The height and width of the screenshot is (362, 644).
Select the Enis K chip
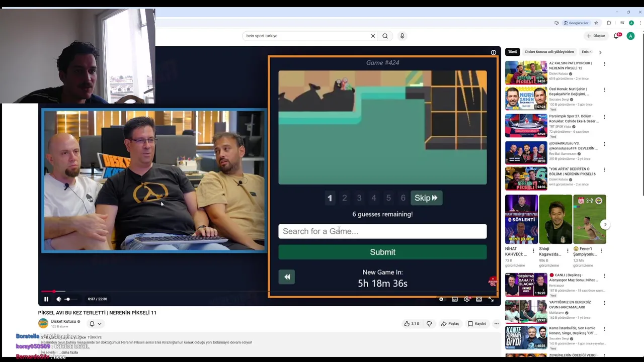click(587, 52)
